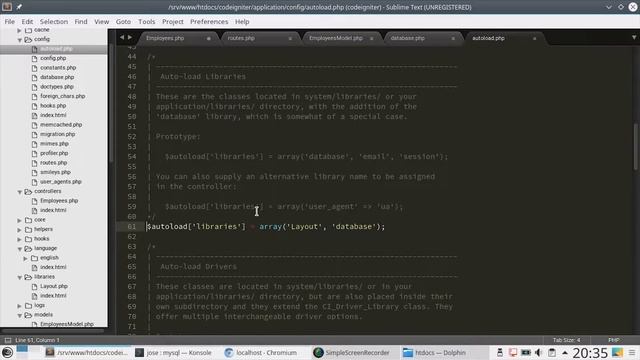Click the next tab arrow
This screenshot has width=640, height=360.
(130, 38)
